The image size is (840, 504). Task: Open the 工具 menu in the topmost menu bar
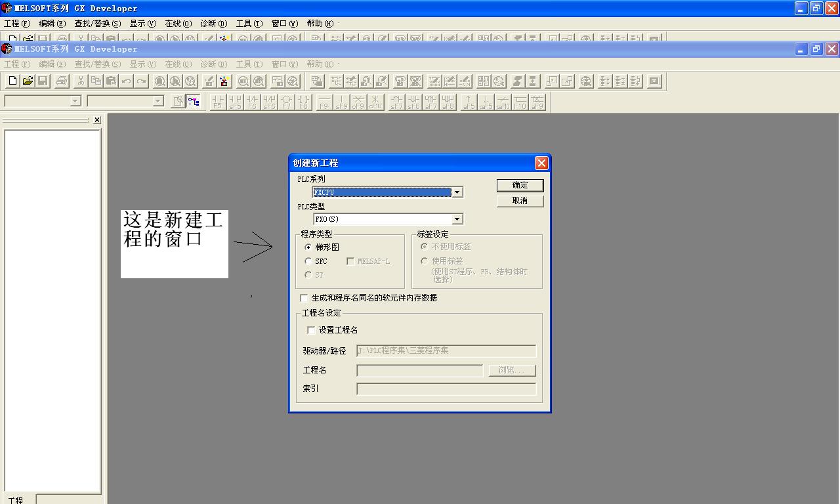coord(249,24)
